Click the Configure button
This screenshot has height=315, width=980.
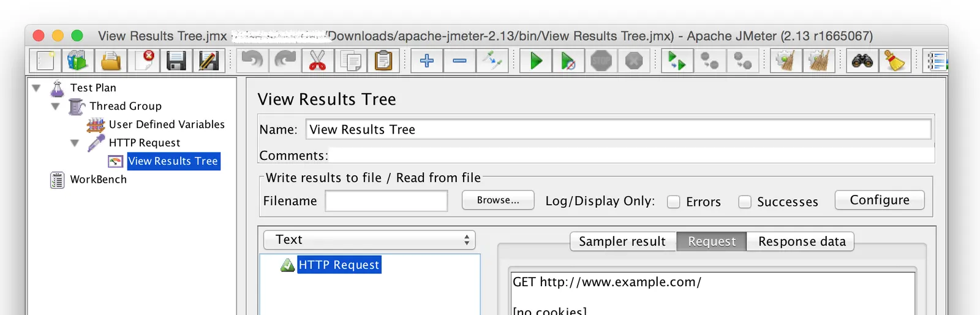[x=880, y=200]
